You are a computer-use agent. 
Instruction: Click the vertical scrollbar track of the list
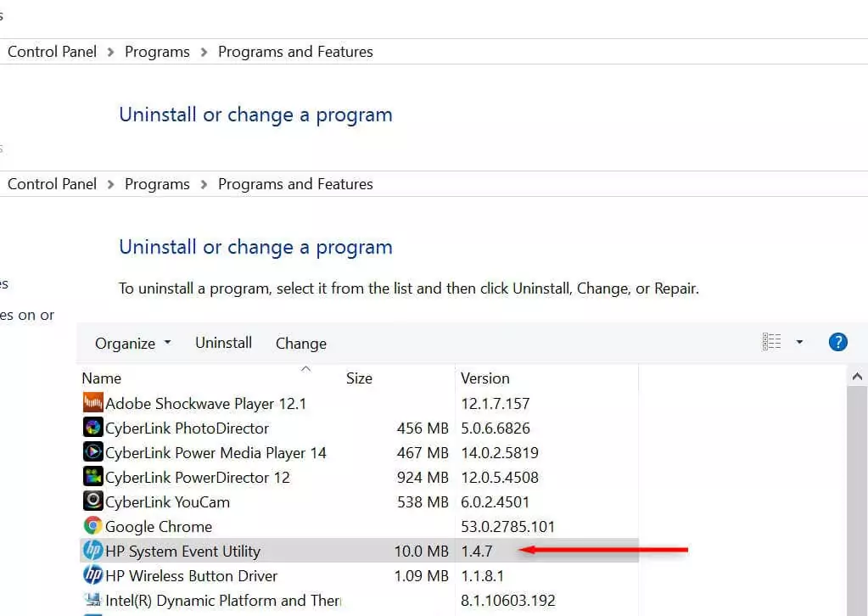coord(858,501)
